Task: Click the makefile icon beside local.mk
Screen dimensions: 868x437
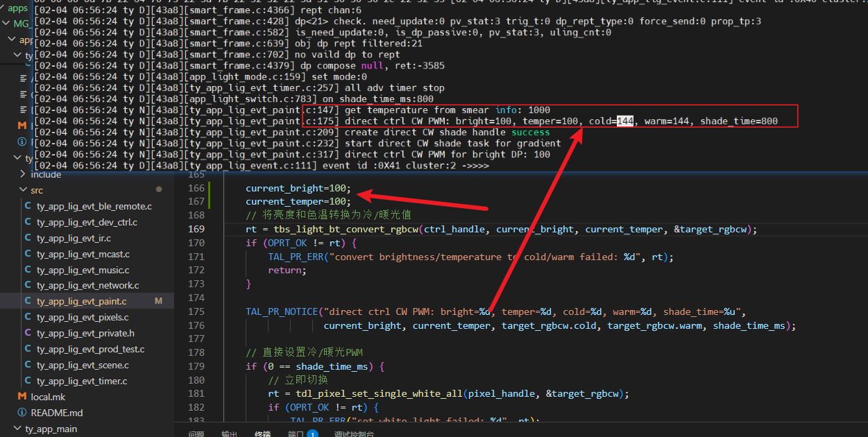Action: 22,397
